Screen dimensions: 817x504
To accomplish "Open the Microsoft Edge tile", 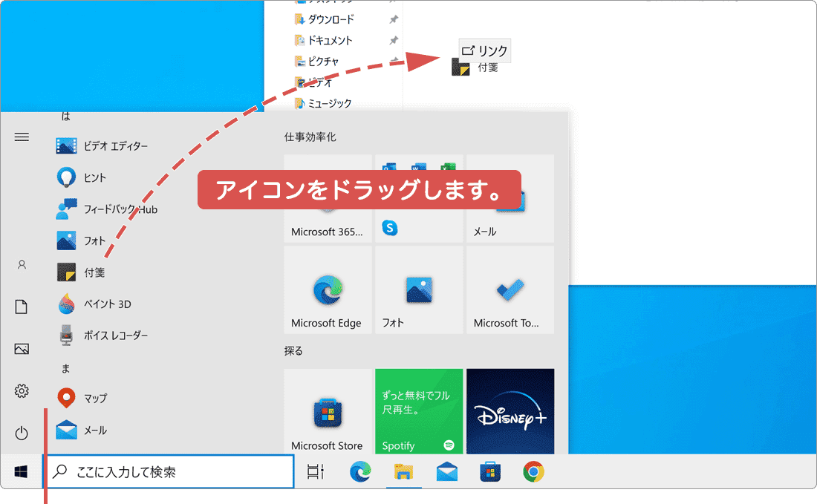I will coord(328,289).
